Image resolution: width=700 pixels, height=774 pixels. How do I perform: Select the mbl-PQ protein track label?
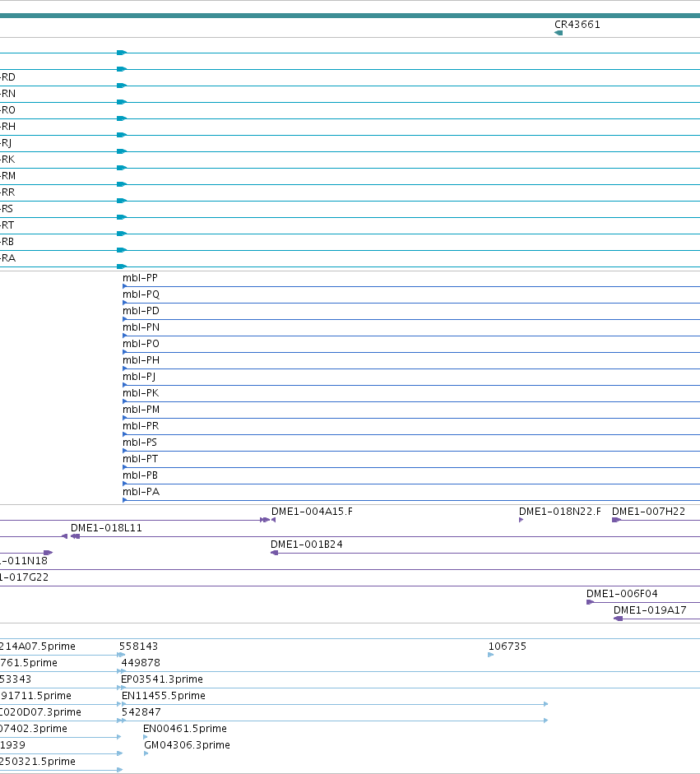141,294
